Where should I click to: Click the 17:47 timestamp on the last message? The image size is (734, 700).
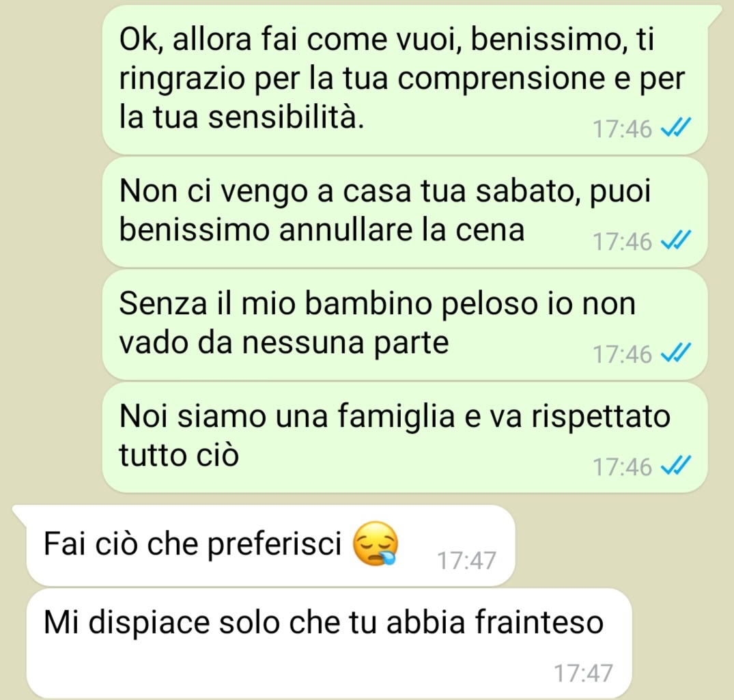pyautogui.click(x=583, y=673)
